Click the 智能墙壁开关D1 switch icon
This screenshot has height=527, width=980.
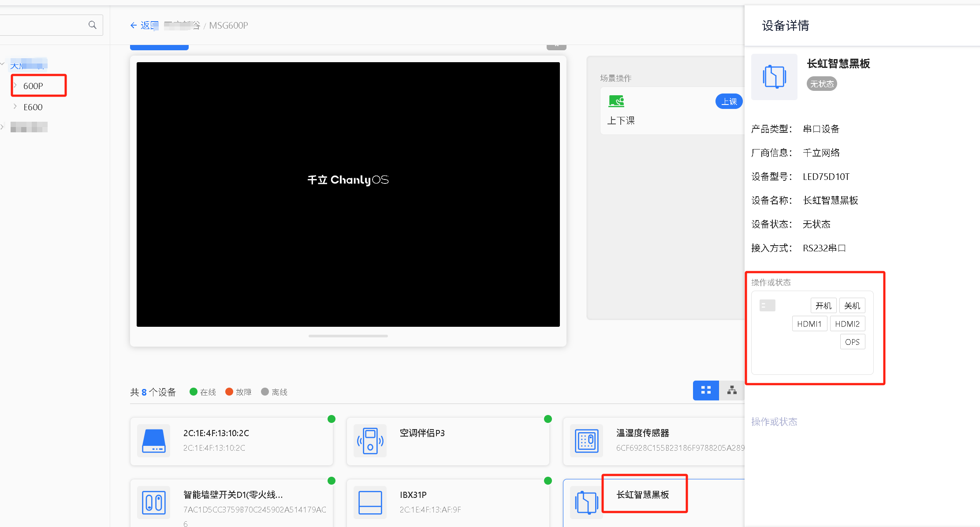click(154, 503)
